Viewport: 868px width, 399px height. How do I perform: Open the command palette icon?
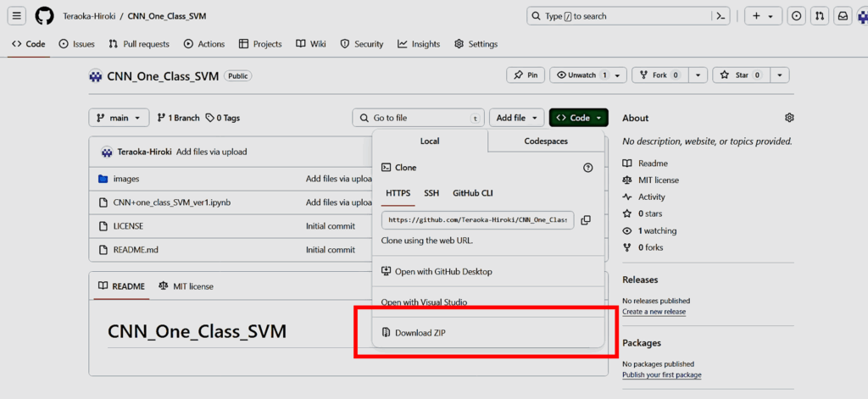point(721,16)
